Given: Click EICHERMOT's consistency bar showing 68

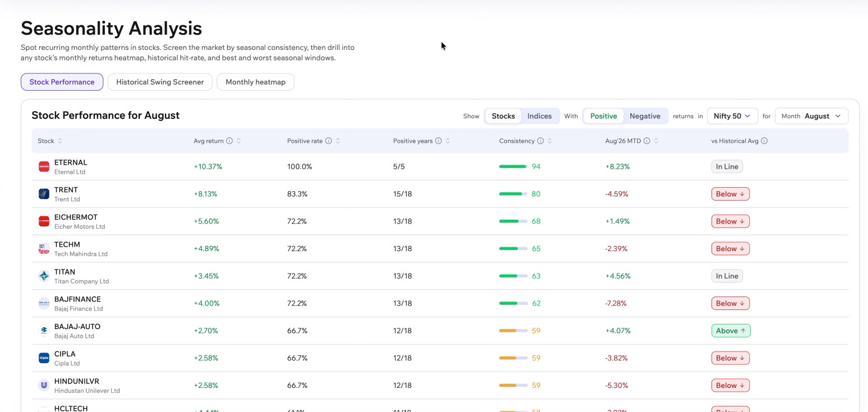Looking at the screenshot, I should [513, 221].
